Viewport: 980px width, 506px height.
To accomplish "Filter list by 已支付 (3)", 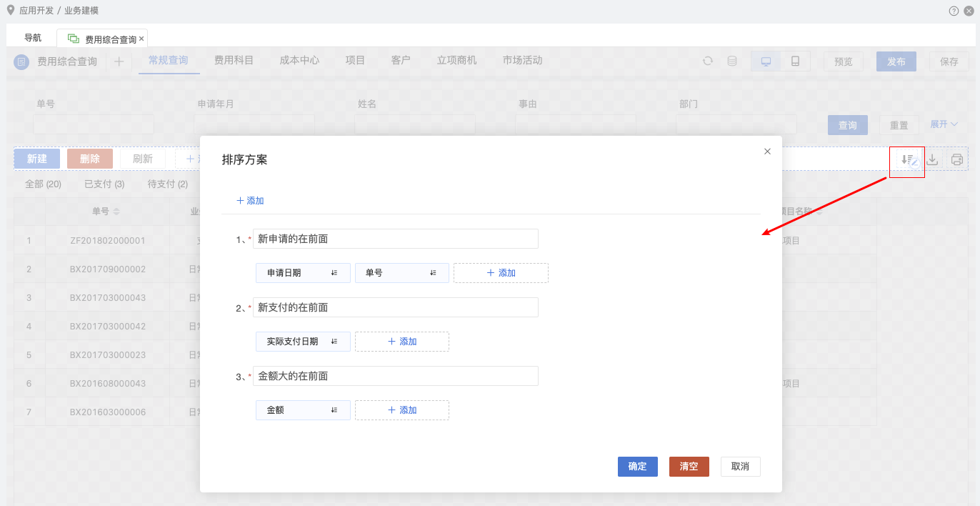I will click(105, 184).
